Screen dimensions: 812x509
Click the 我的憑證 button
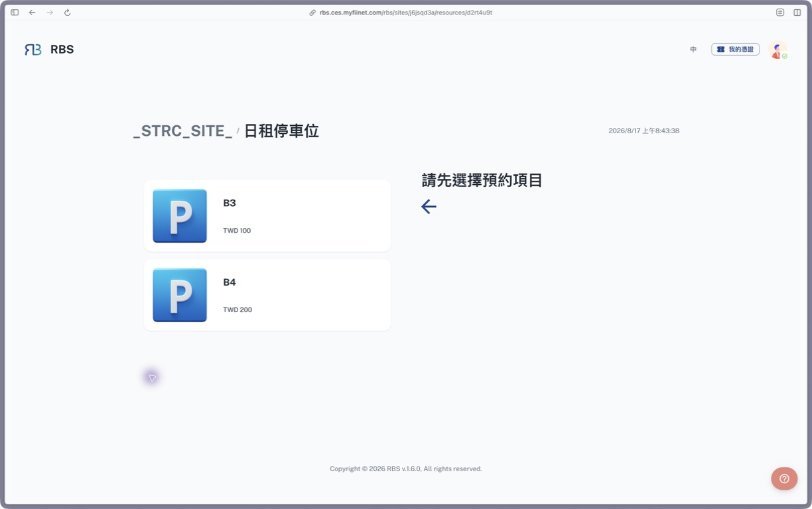pyautogui.click(x=735, y=50)
